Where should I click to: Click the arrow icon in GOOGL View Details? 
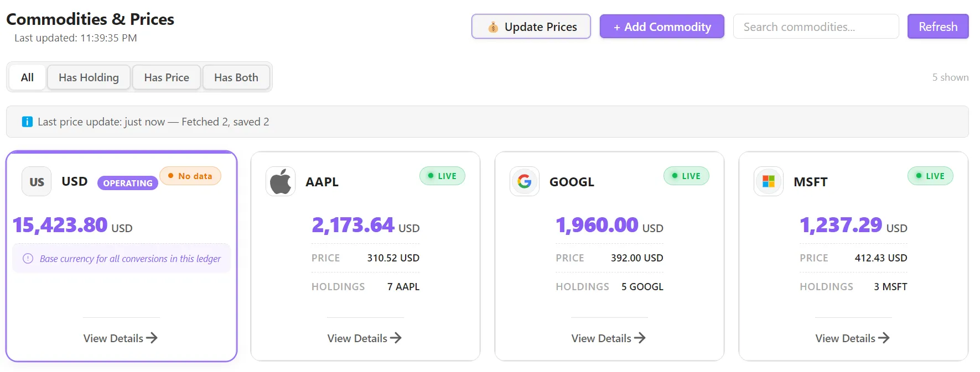(640, 338)
